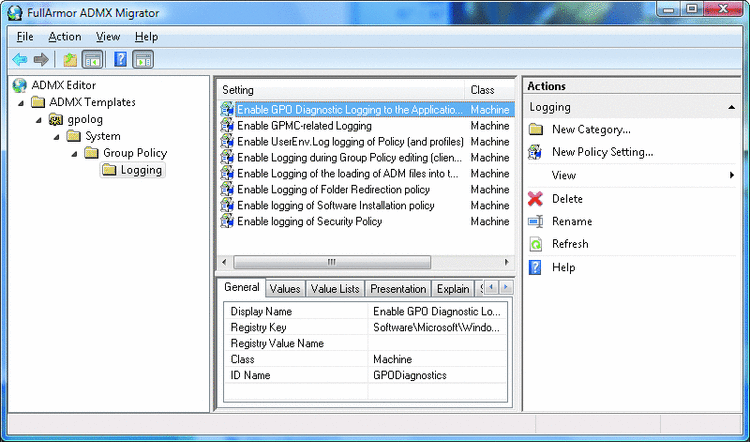Viewport: 750px width, 442px height.
Task: Click the Rename action icon
Action: [535, 221]
